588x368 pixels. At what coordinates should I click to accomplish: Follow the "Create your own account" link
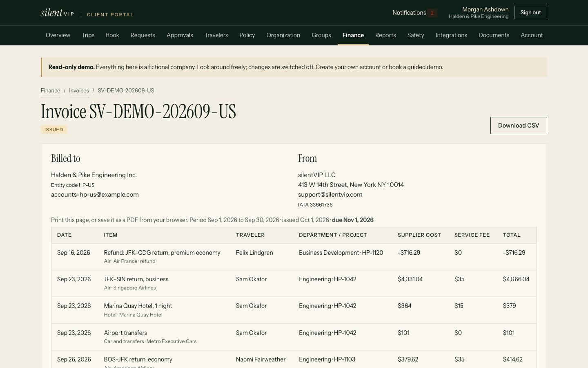348,67
